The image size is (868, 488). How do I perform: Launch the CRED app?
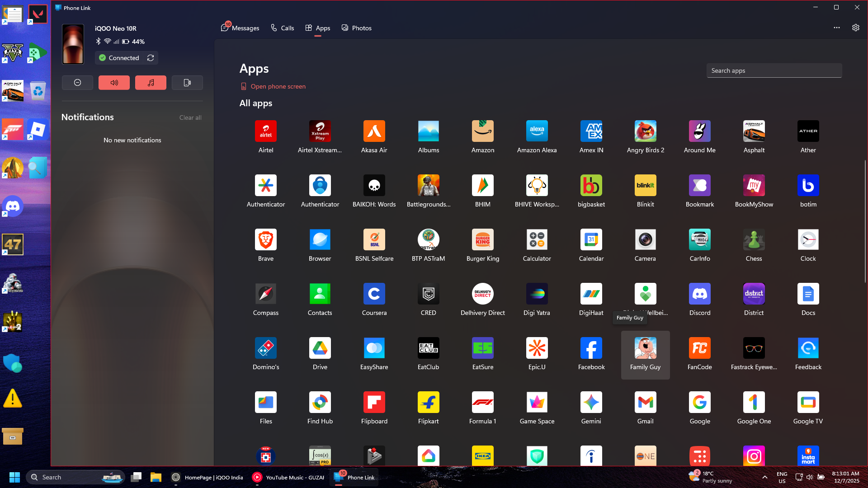428,294
